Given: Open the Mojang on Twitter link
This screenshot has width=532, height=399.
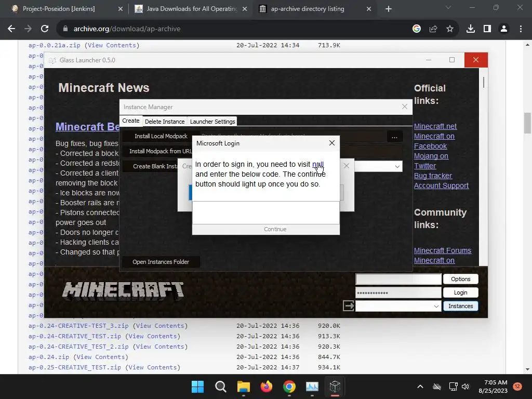Looking at the screenshot, I should [431, 161].
